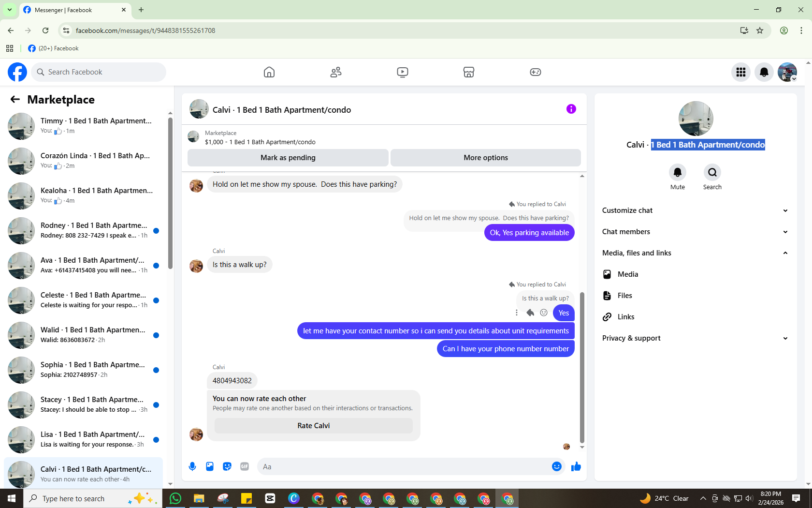Open (20+) Facebook bookmark
Image resolution: width=812 pixels, height=508 pixels.
point(53,48)
